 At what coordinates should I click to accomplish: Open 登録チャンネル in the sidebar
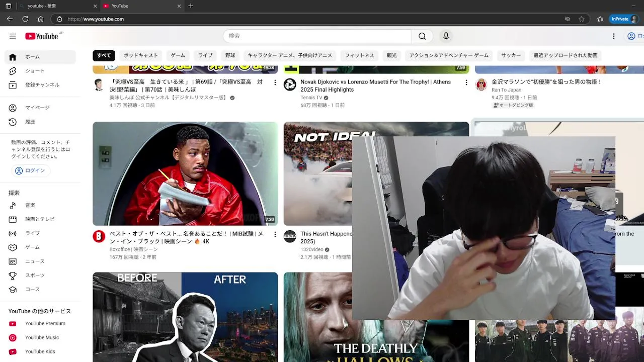click(40, 85)
